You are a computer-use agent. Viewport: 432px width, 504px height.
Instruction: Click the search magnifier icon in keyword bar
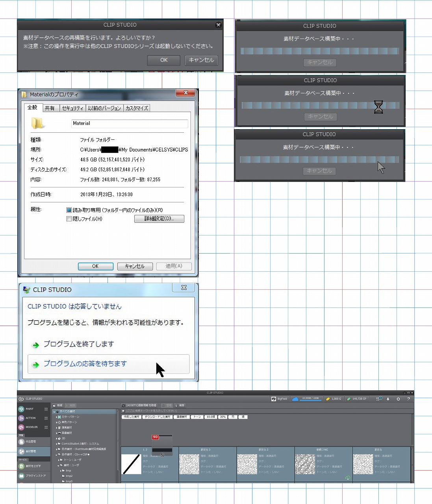[x=123, y=411]
